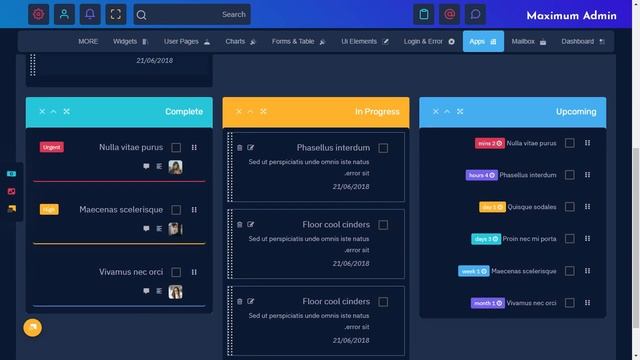
Task: Open the clipboard icon in header
Action: (x=424, y=14)
